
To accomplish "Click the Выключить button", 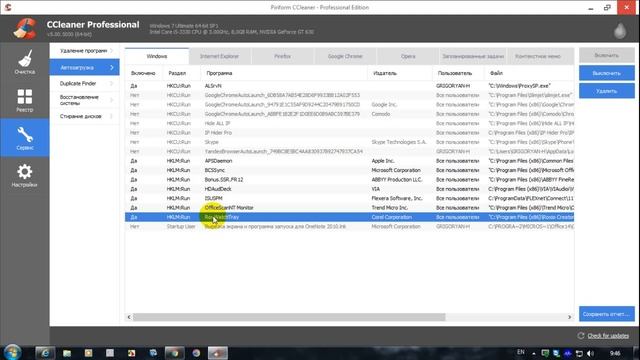I will click(x=607, y=73).
